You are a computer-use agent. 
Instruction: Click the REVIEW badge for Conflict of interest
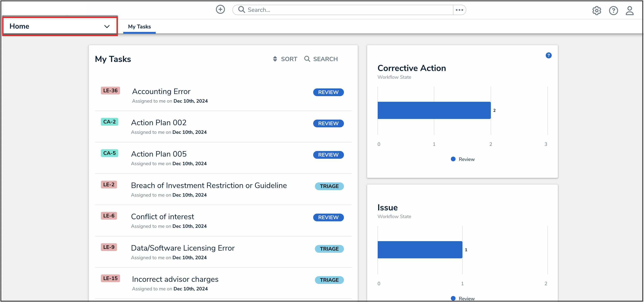[x=328, y=217]
